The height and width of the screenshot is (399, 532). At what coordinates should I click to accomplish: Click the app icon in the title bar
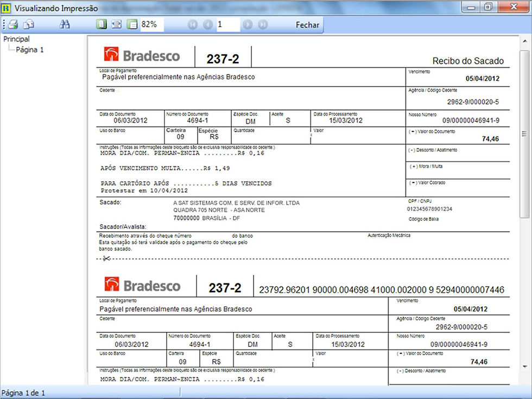point(6,8)
